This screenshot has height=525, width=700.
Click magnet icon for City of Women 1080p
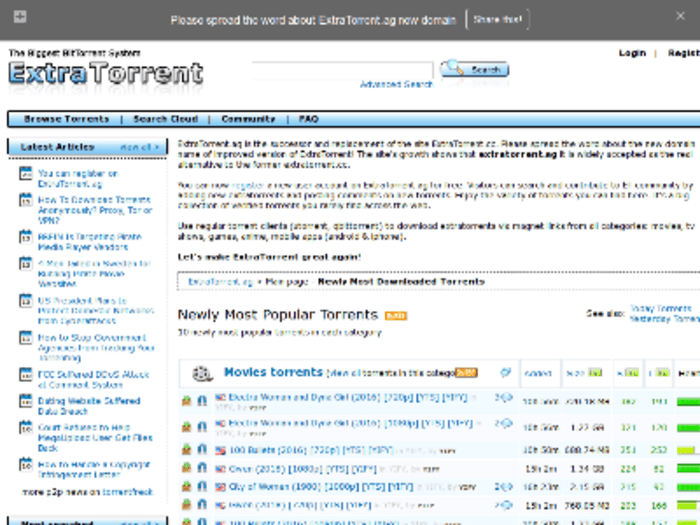pyautogui.click(x=202, y=486)
